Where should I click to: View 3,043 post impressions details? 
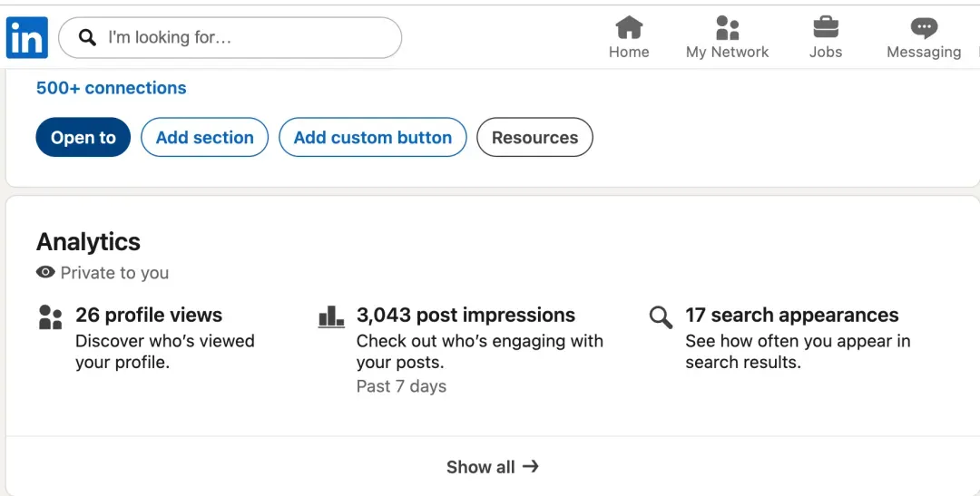465,315
